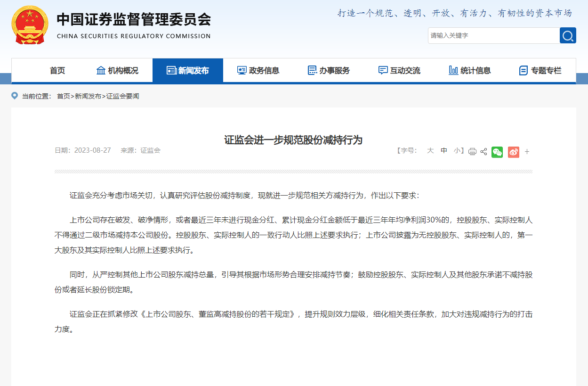
Task: Set font size to 中
Action: point(444,151)
